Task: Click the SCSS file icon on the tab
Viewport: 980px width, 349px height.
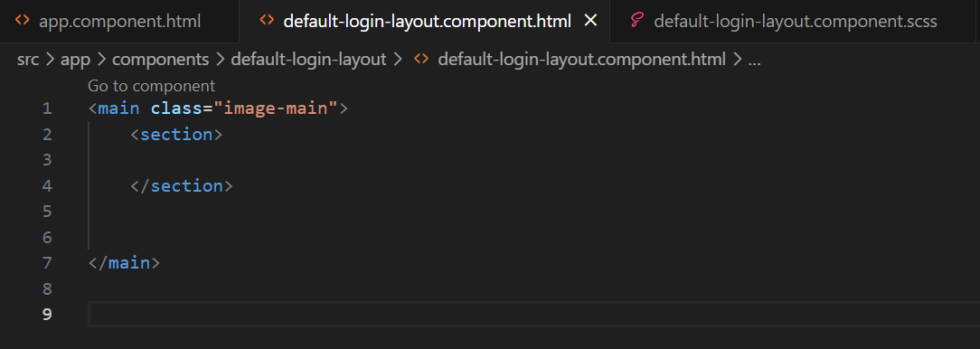Action: pos(636,21)
